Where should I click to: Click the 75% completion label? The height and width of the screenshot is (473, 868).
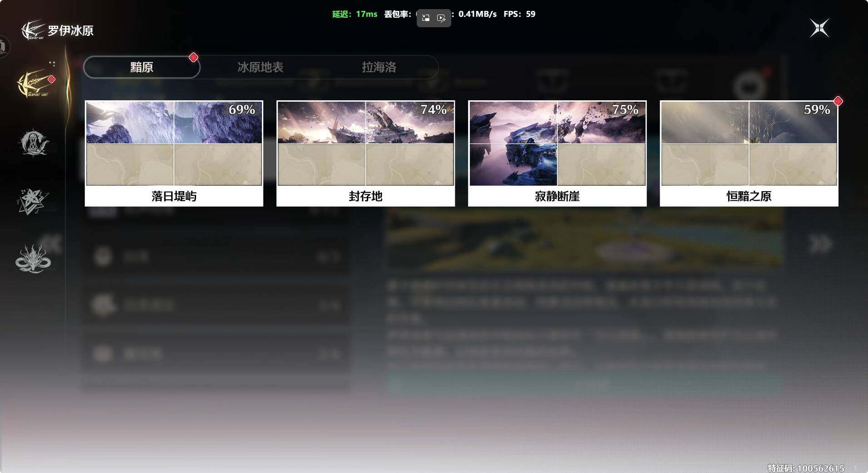tap(625, 109)
